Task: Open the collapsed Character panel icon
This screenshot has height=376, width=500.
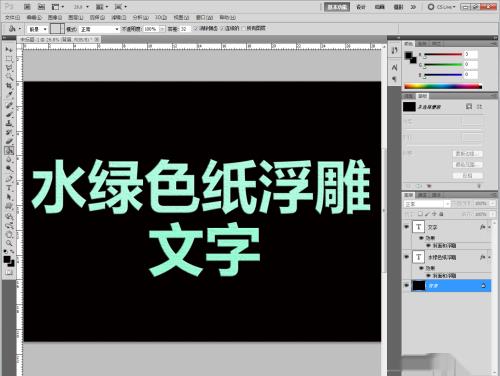Action: click(x=395, y=68)
